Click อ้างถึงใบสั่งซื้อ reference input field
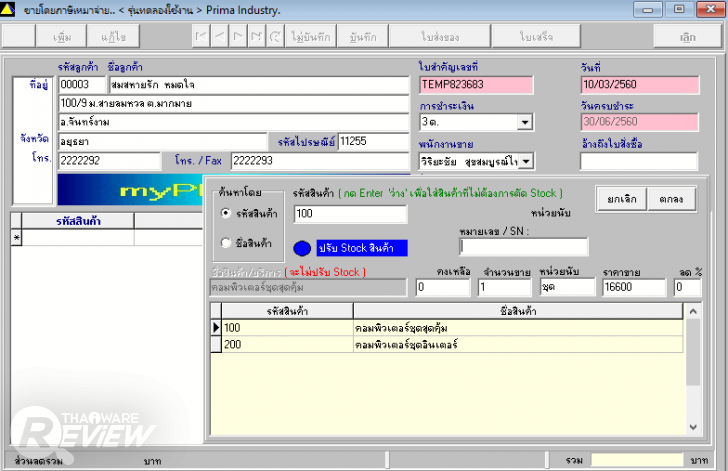 click(x=638, y=161)
